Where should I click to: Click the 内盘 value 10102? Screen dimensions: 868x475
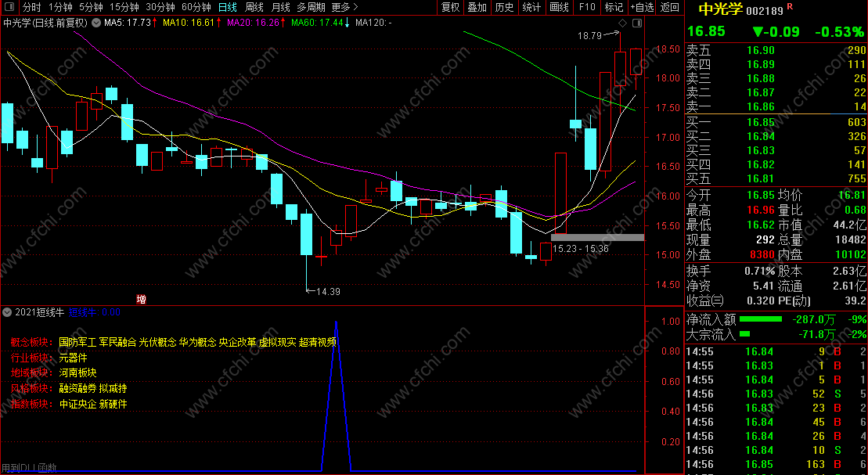pyautogui.click(x=850, y=254)
